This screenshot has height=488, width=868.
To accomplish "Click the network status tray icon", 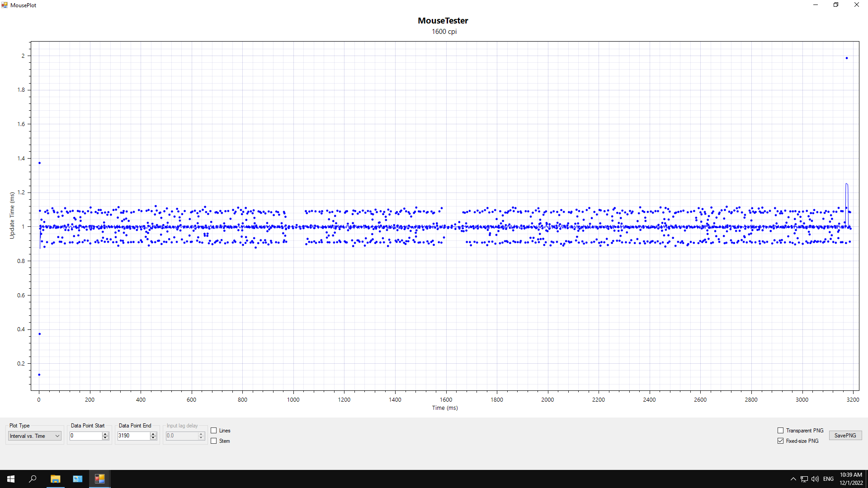I will [804, 479].
